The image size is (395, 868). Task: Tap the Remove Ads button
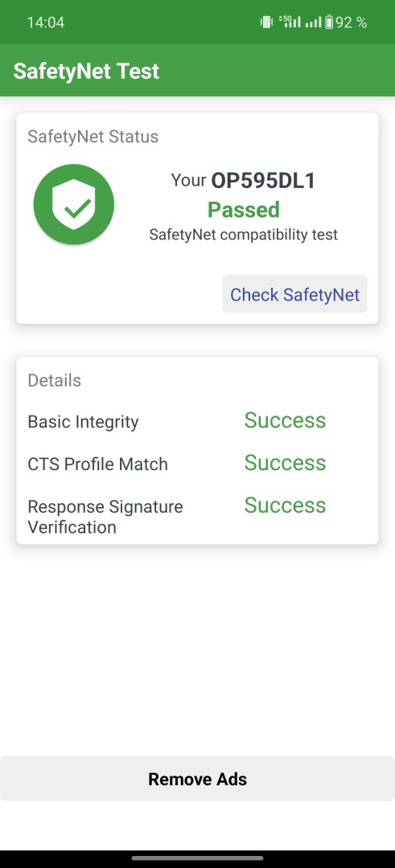pyautogui.click(x=197, y=779)
